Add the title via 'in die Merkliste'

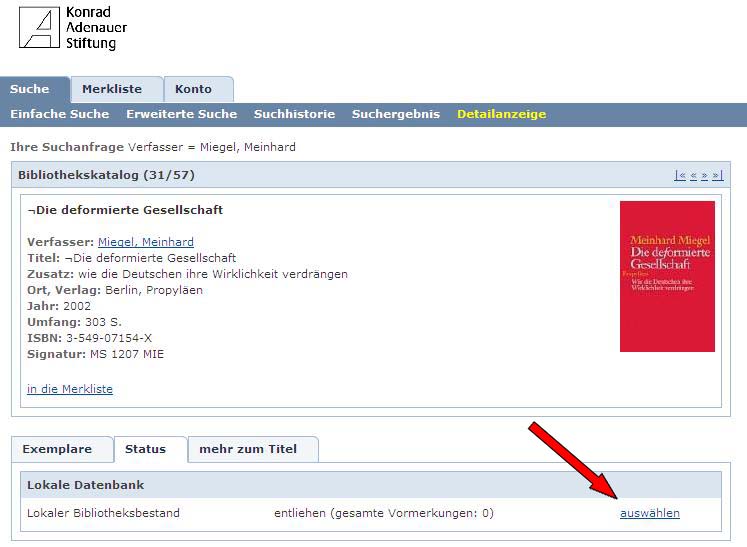click(x=70, y=389)
